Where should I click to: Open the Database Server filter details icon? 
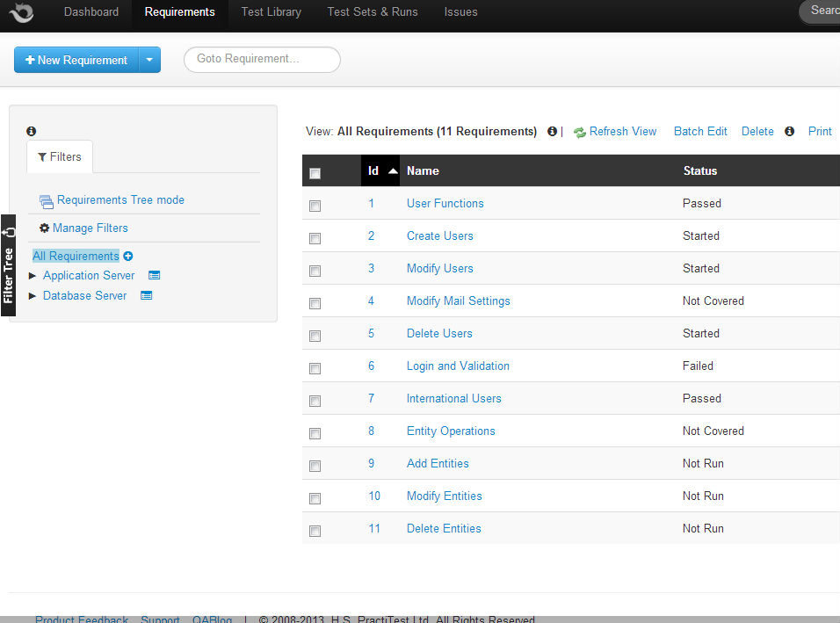[x=147, y=296]
